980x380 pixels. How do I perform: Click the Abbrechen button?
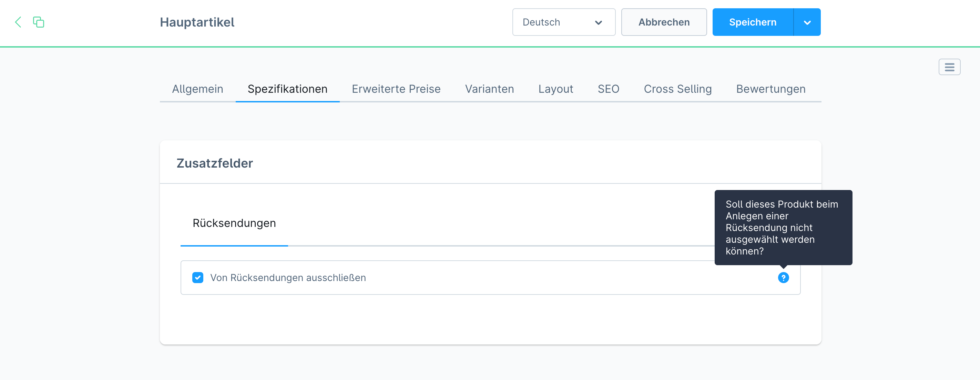click(664, 22)
